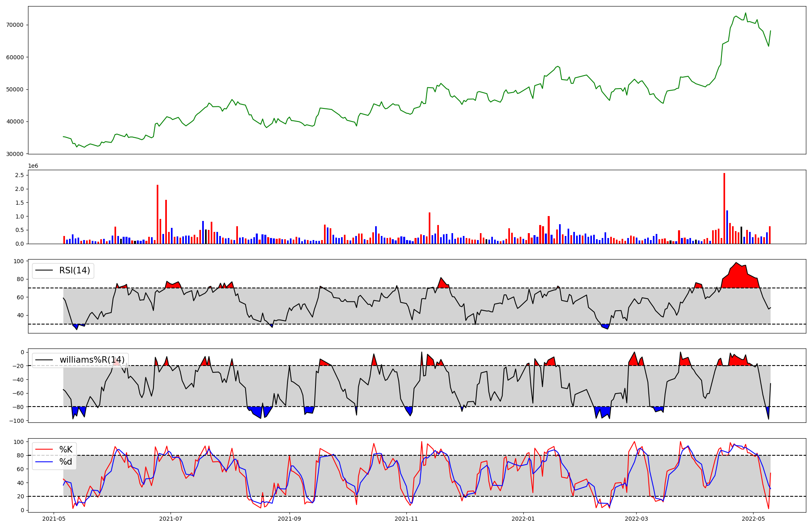Click the 2021-07 date tick label
Viewport: 812px width, 528px height.
tap(171, 519)
